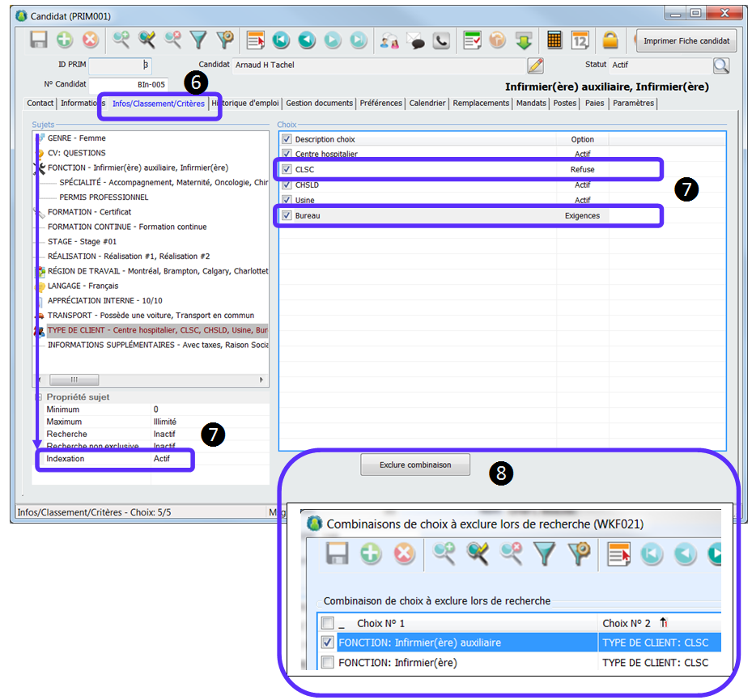Click the Exclure combinaison button
The height and width of the screenshot is (700, 752).
click(x=415, y=465)
